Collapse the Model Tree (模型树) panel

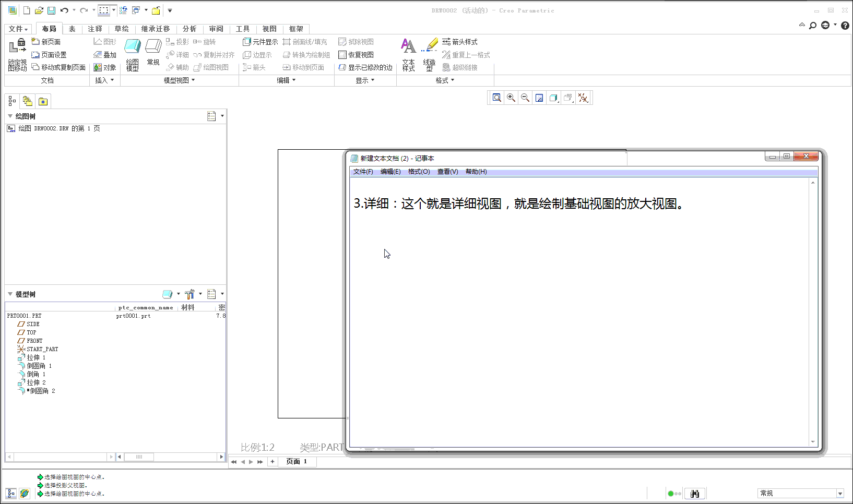click(x=10, y=294)
